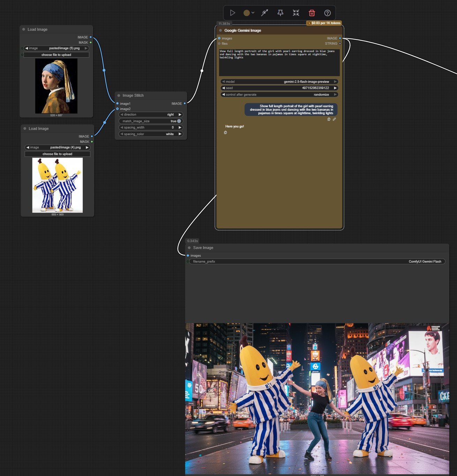
Task: Pin the node using the pin icon
Action: coord(280,13)
